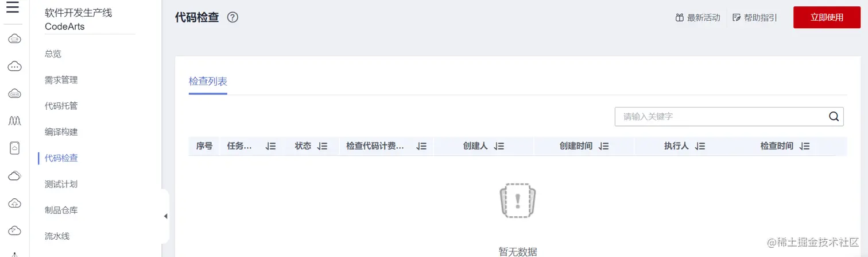
Task: Click the gift icon for 最新活动
Action: point(680,18)
